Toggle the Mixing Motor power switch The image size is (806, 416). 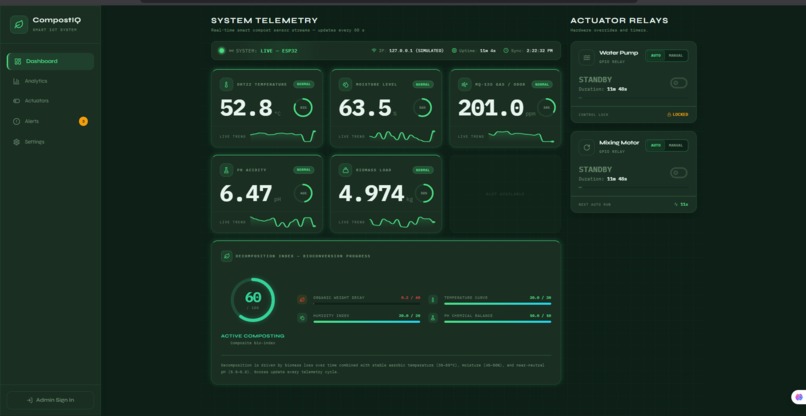[x=679, y=173]
